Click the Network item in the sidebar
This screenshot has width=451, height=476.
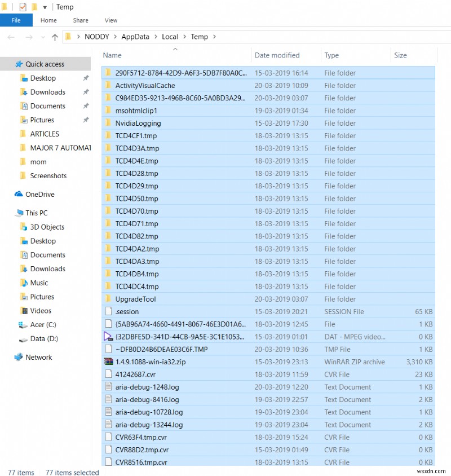38,357
